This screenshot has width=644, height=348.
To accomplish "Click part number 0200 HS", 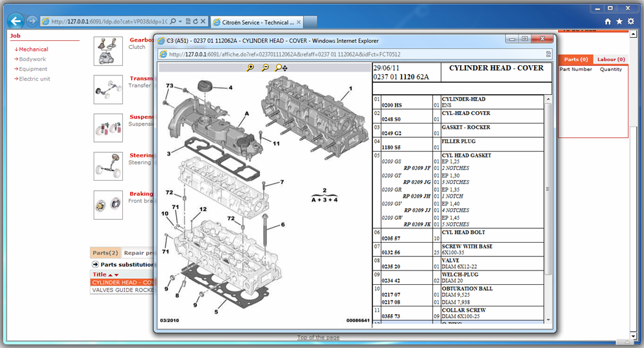I will (x=392, y=105).
